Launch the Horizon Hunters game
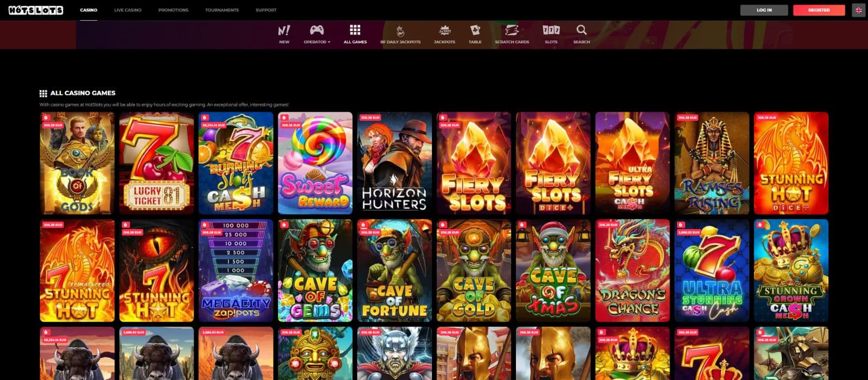Viewport: 868px width, 380px height. tap(394, 163)
